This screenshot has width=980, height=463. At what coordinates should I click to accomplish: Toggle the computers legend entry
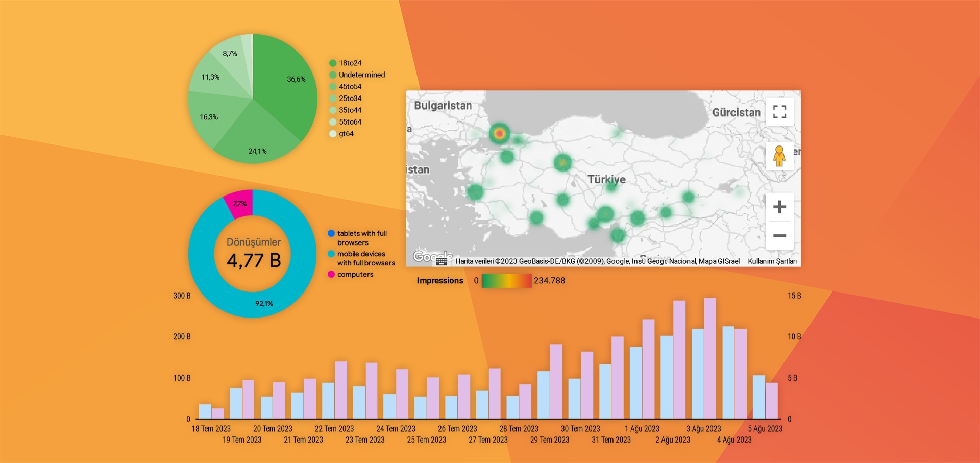coord(351,274)
